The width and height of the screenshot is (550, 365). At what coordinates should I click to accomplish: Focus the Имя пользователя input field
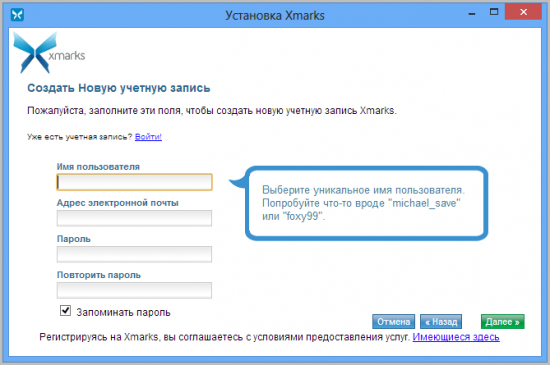coord(134,182)
